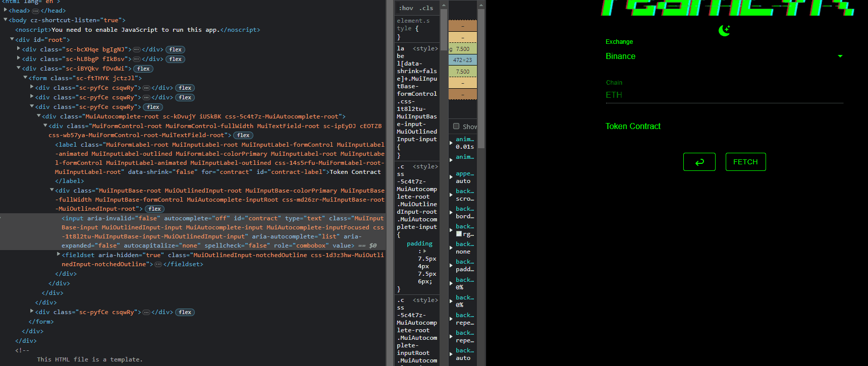Check the Show all checkbox in Computed pane
The image size is (868, 366).
point(456,127)
